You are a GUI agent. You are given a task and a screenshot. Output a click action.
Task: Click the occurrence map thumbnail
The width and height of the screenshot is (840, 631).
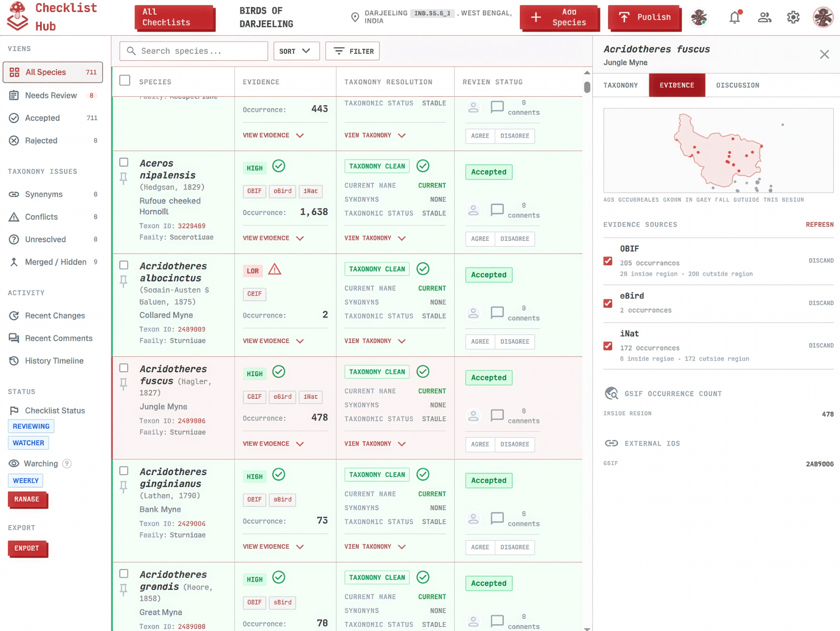tap(718, 150)
